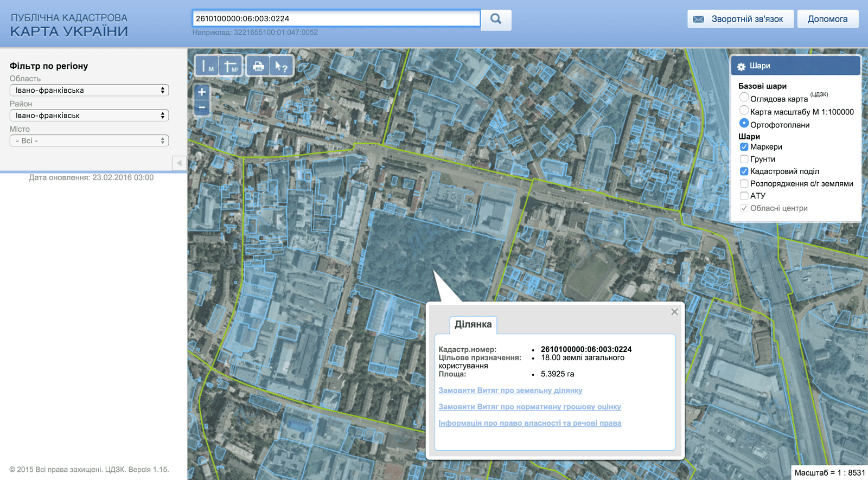The image size is (868, 480).
Task: Expand the Місто dropdown
Action: (x=90, y=141)
